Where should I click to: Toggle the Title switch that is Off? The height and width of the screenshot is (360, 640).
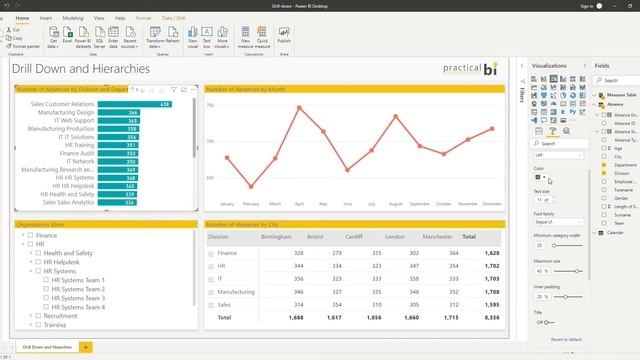[549, 322]
